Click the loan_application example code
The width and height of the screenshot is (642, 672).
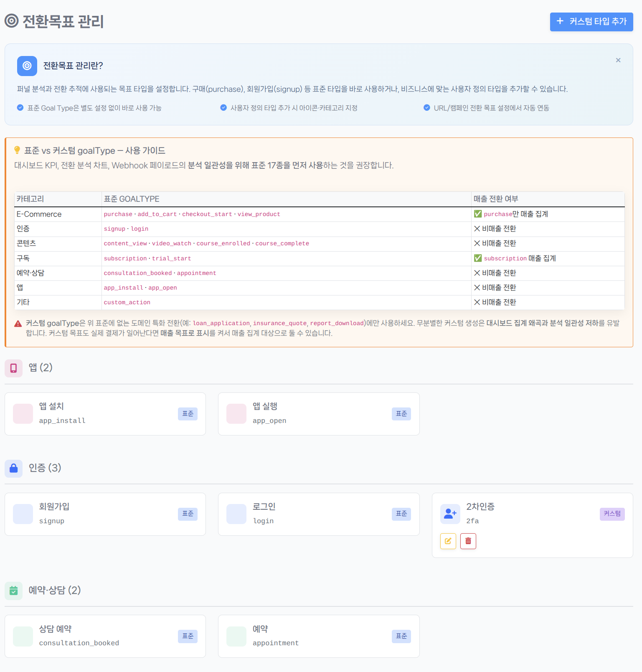click(221, 323)
